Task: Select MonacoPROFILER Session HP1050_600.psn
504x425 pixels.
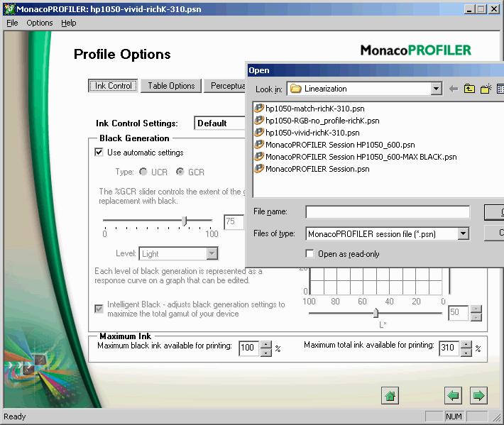Action: [x=340, y=145]
